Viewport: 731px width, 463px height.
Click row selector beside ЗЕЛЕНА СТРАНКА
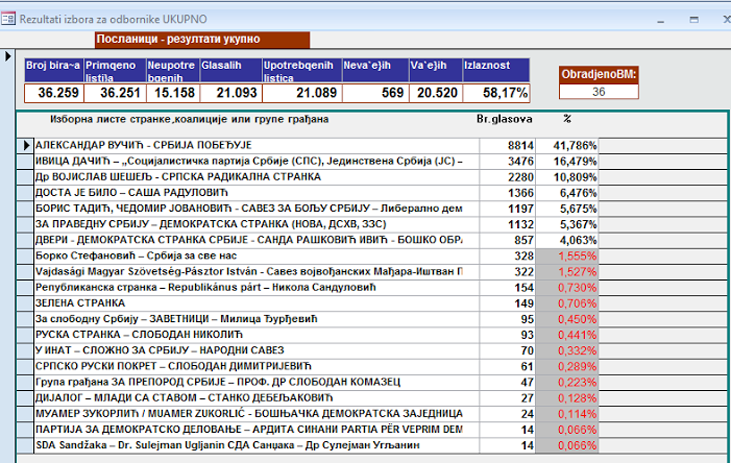coord(26,304)
